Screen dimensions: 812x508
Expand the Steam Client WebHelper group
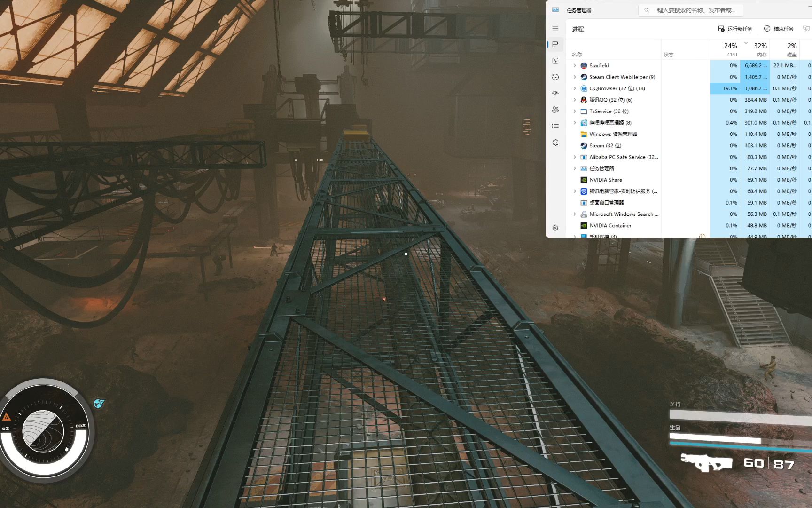pos(574,77)
